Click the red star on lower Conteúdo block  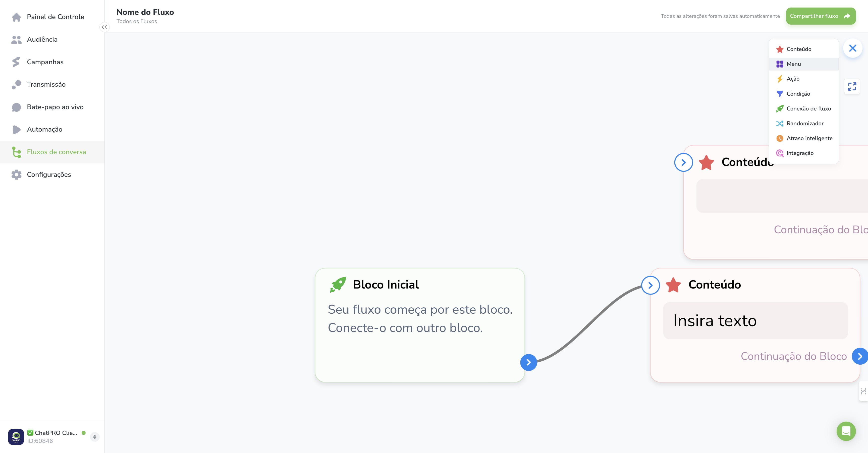pos(673,285)
